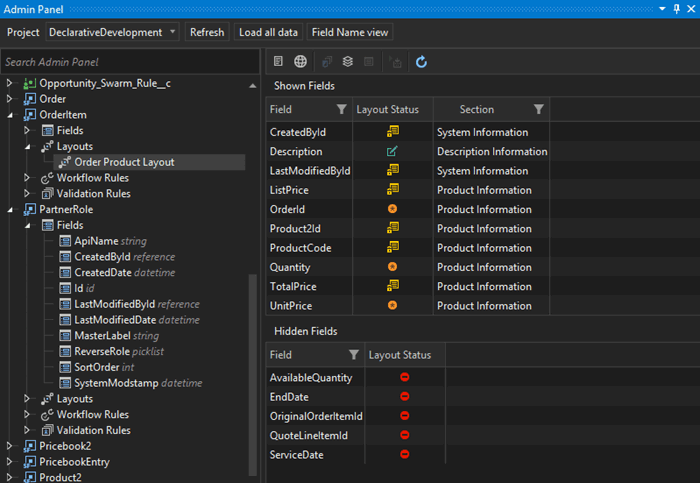The image size is (700, 483).
Task: Click the required star icon for Quantity
Action: (392, 267)
